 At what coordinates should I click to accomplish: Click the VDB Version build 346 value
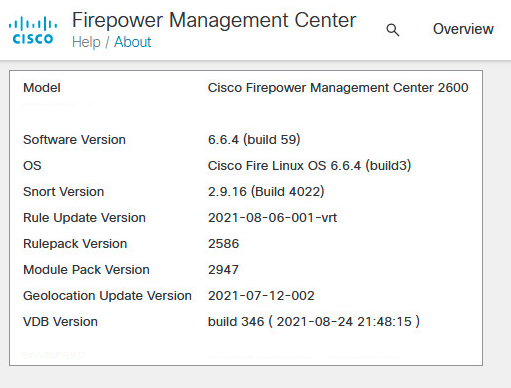(314, 322)
